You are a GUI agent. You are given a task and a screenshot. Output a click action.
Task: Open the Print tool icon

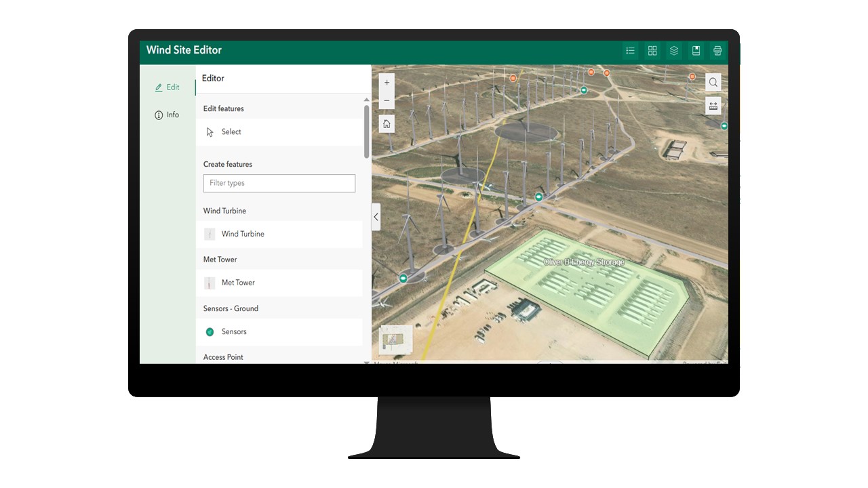pos(717,50)
